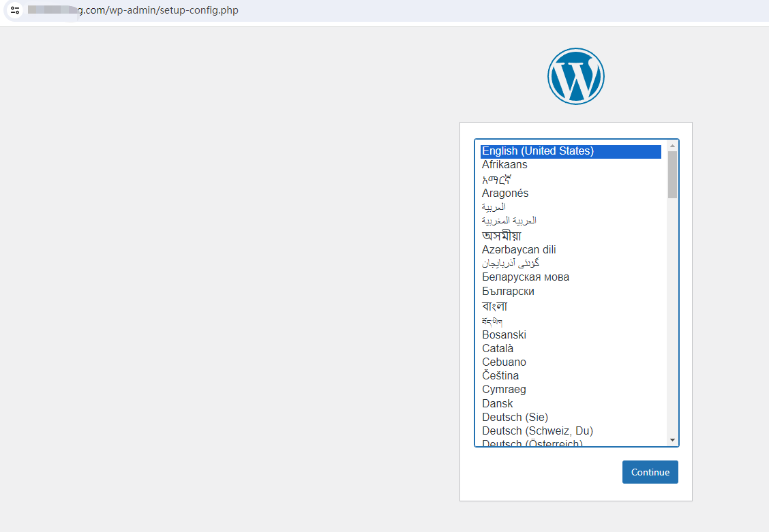Choose the Moroccan Arabic entry above Assamese
Image resolution: width=769 pixels, height=532 pixels.
(571, 221)
